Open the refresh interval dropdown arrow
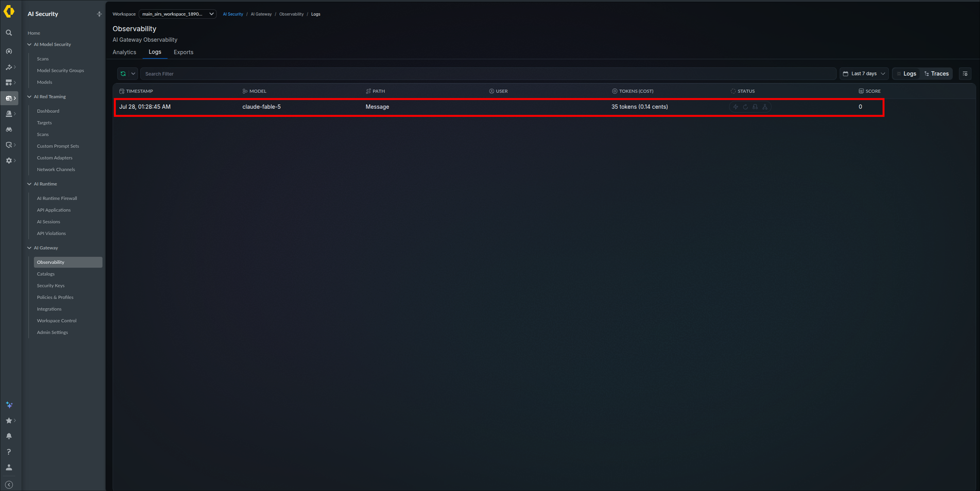980x491 pixels. [133, 74]
